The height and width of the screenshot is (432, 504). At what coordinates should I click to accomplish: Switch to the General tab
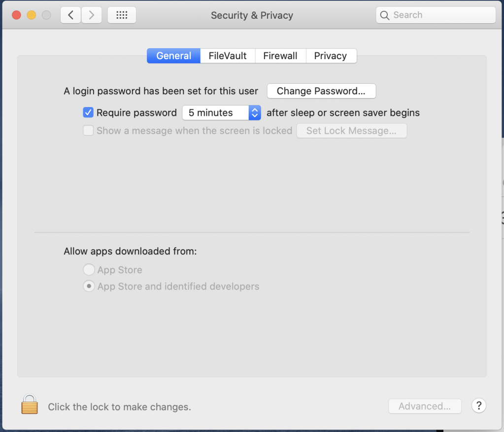[x=173, y=56]
